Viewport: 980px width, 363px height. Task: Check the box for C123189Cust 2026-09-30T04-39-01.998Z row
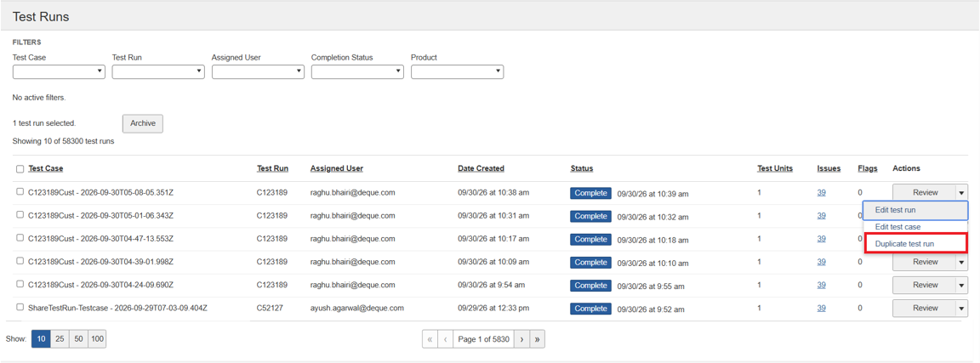point(20,261)
